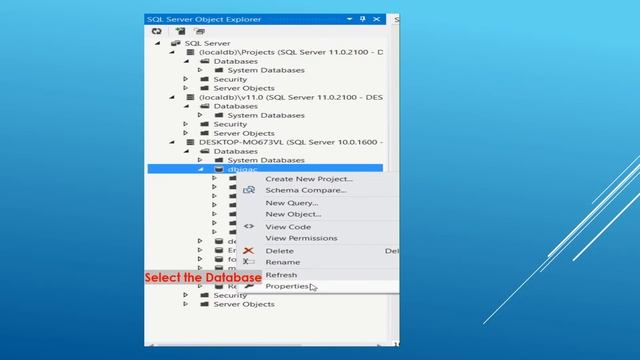Click System Databases folder icon under (localdb)\v11.0

pyautogui.click(x=219, y=115)
